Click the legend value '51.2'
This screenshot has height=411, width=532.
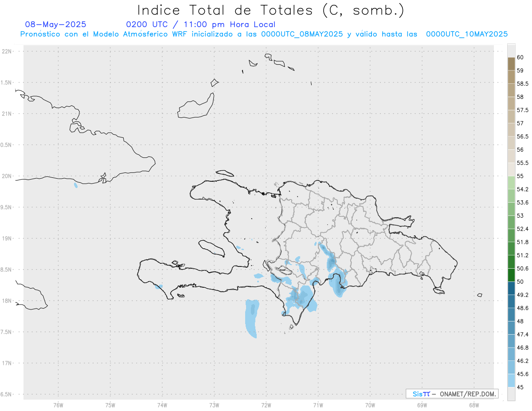523,255
